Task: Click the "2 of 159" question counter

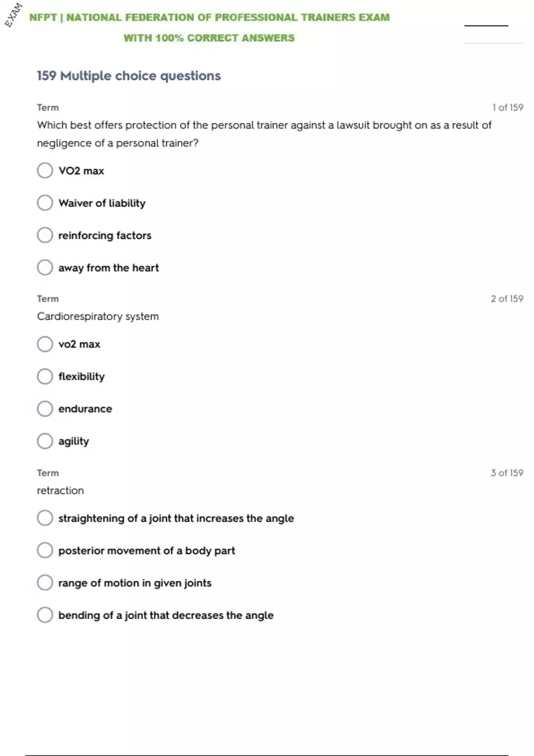Action: [x=507, y=299]
